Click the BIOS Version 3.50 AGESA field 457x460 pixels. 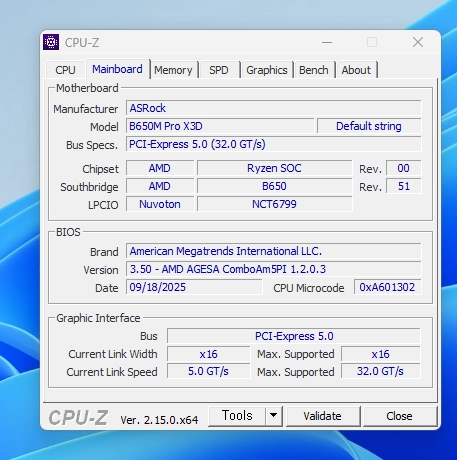coord(273,269)
